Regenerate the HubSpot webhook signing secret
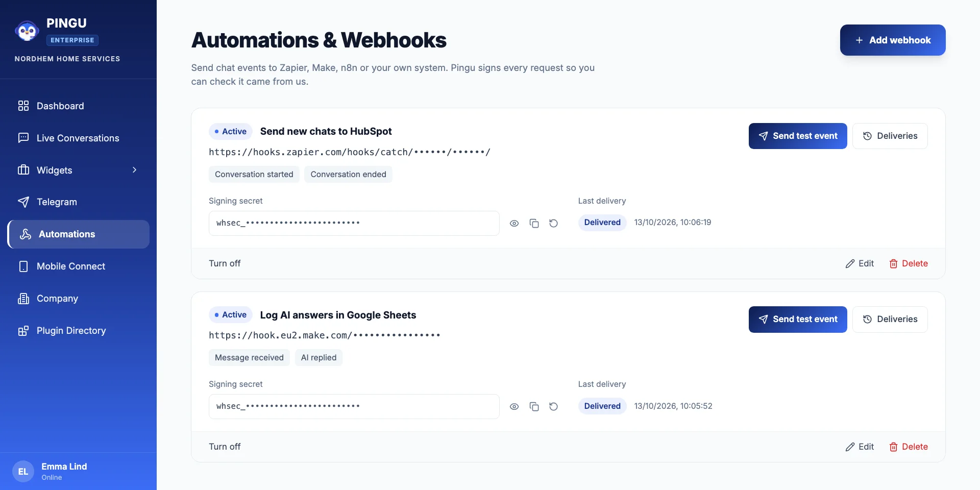The image size is (980, 490). point(553,223)
